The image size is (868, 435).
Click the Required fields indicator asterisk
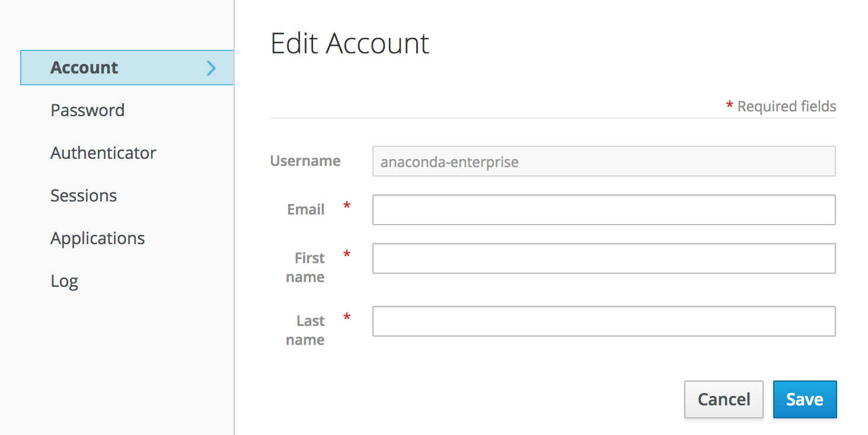pos(729,105)
